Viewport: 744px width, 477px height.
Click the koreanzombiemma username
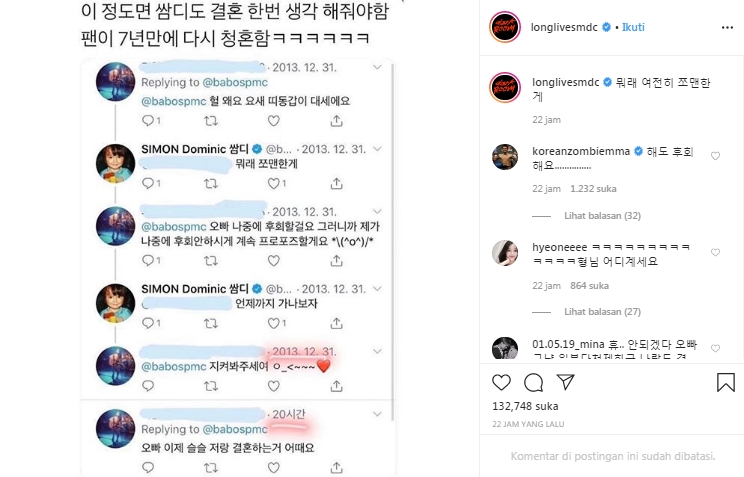point(581,151)
